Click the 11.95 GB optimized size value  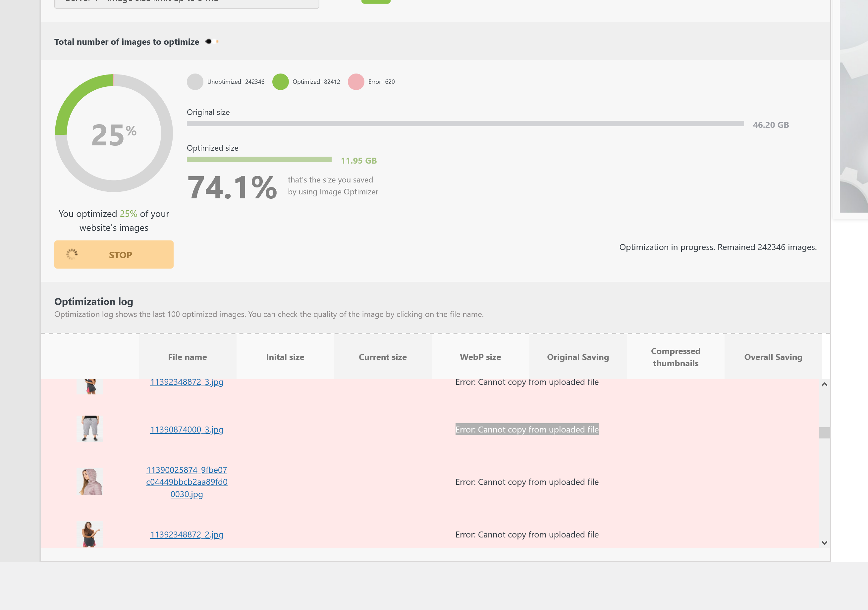[x=359, y=161]
